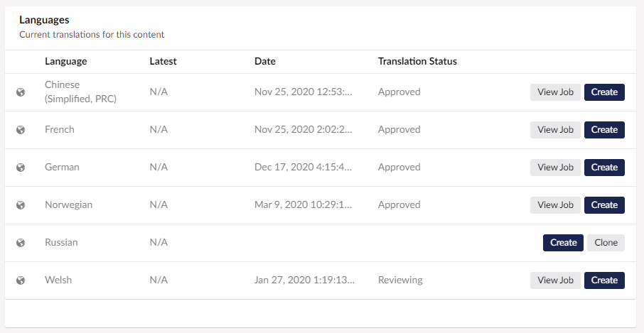Create a German translation
This screenshot has height=333, width=644.
click(605, 168)
